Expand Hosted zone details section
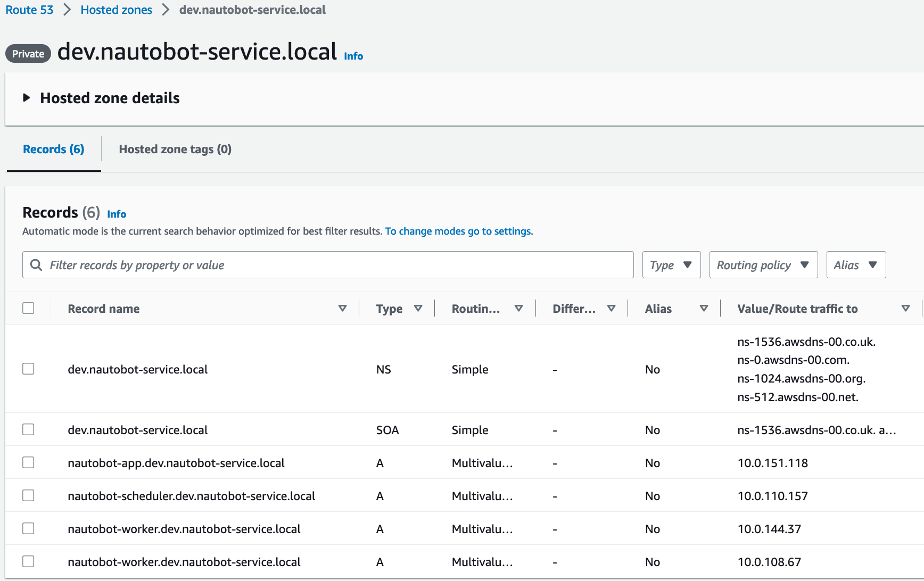The width and height of the screenshot is (924, 581). click(x=26, y=98)
